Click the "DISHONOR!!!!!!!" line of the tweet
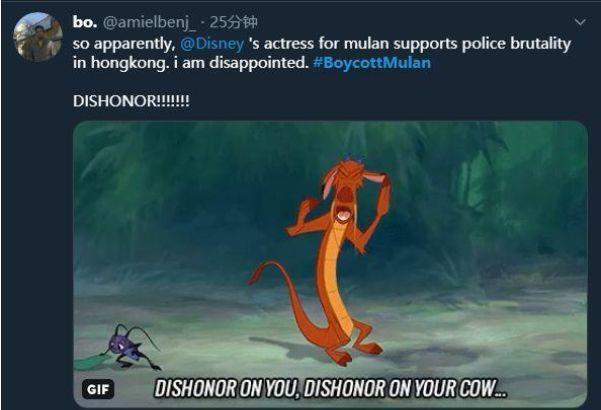The height and width of the screenshot is (410, 601). [x=131, y=101]
